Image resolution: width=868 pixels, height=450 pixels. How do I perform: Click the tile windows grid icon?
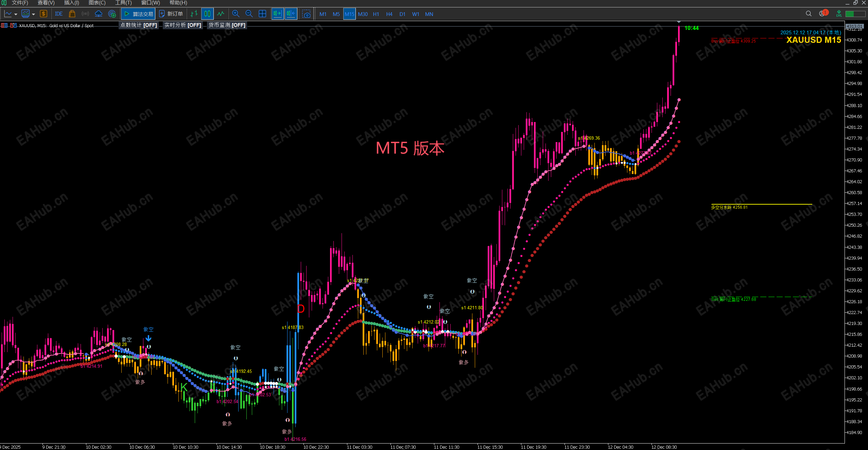coord(262,14)
